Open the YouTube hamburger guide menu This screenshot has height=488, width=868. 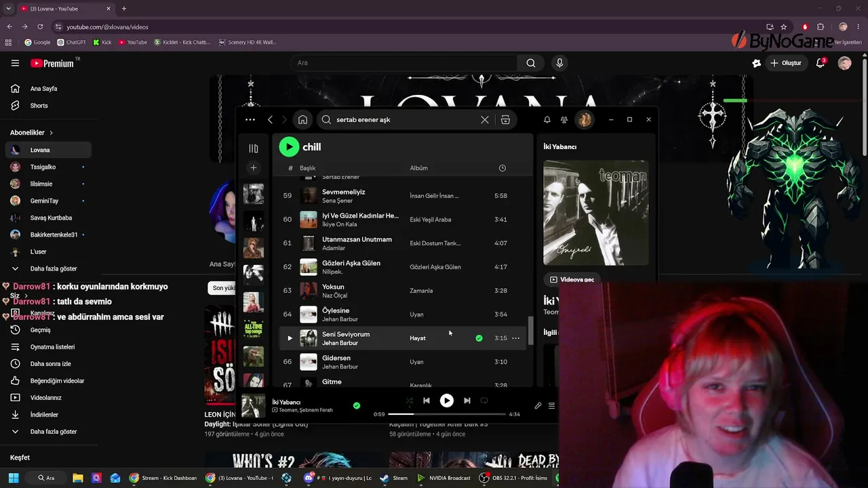[x=15, y=63]
